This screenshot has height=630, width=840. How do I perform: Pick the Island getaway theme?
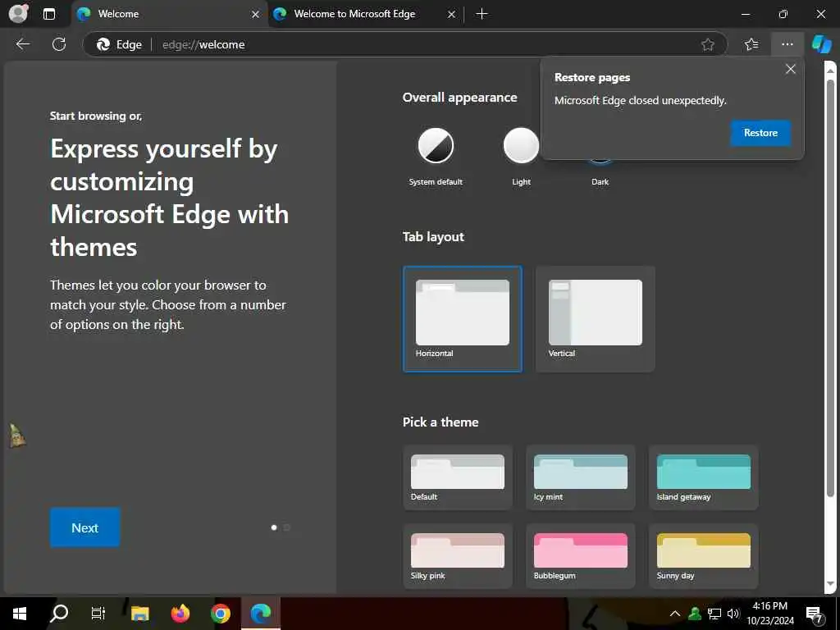tap(703, 477)
